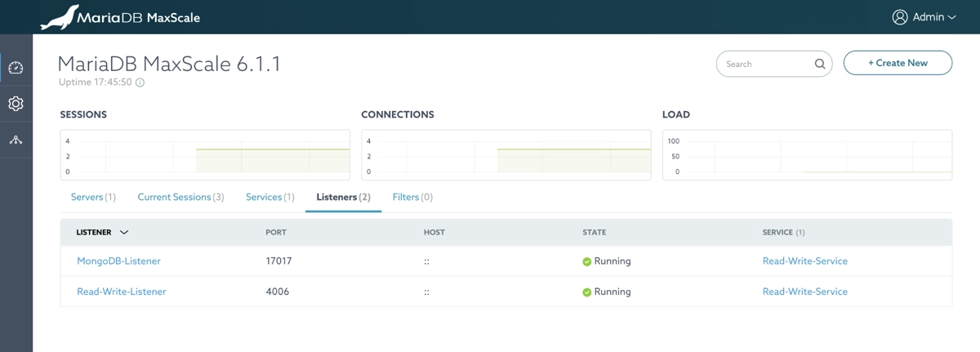Click the port value 17017

point(278,261)
